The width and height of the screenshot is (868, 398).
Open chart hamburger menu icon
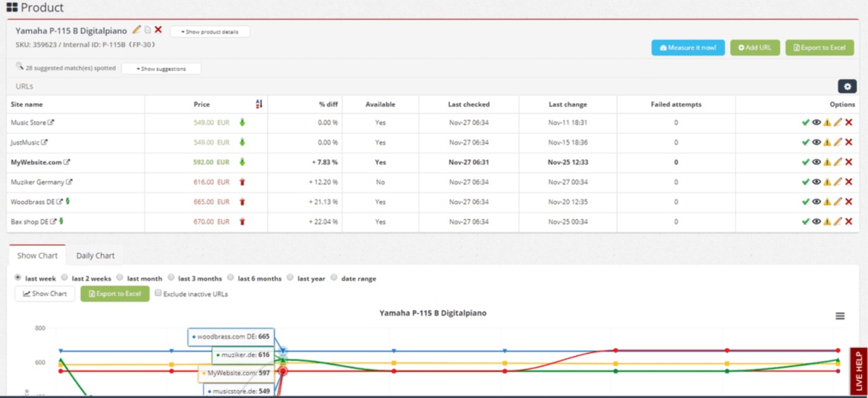840,316
